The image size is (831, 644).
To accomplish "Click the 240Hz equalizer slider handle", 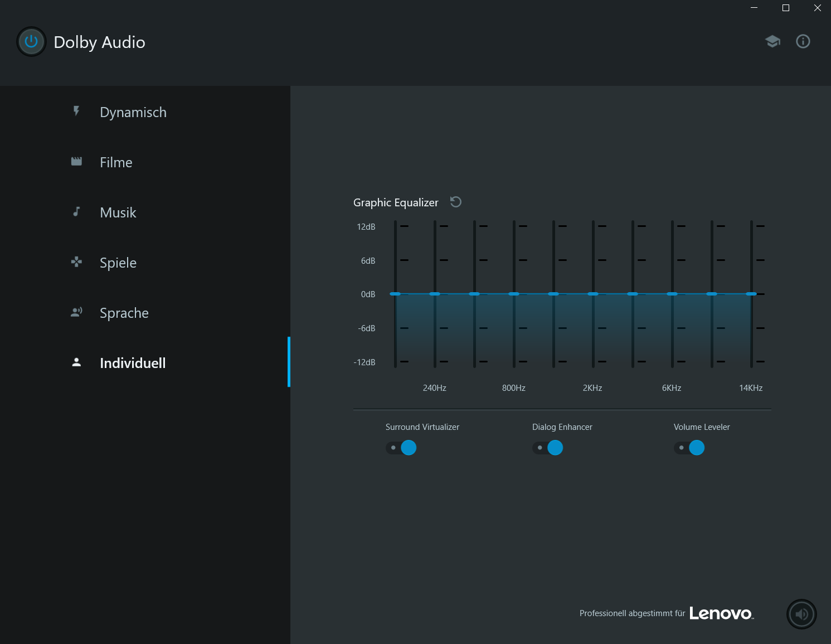I will pyautogui.click(x=435, y=294).
